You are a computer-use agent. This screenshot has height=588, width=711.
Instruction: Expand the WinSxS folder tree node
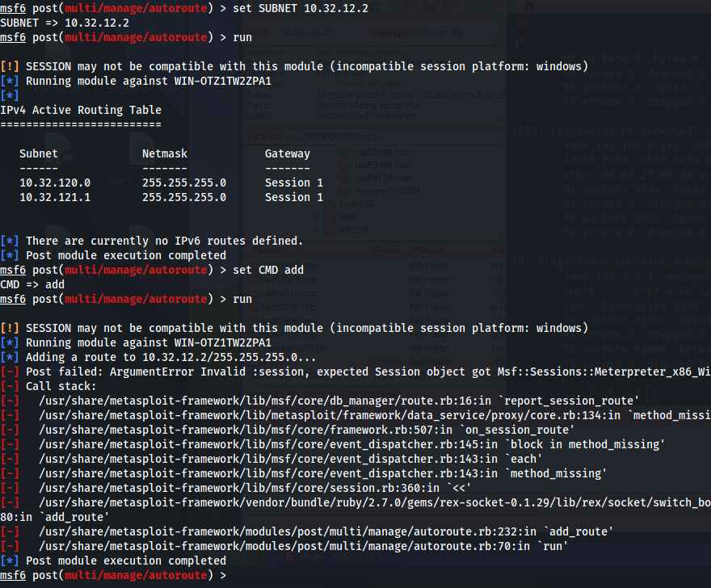pos(313,229)
